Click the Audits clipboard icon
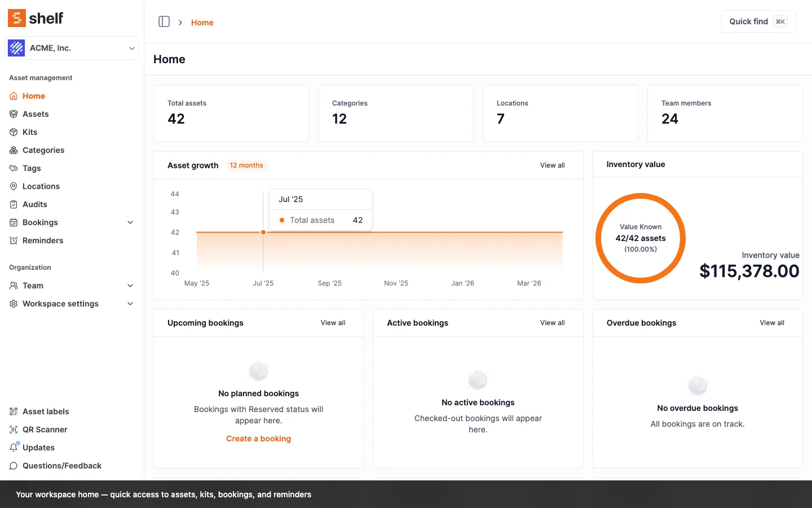The width and height of the screenshot is (812, 508). [x=14, y=204]
